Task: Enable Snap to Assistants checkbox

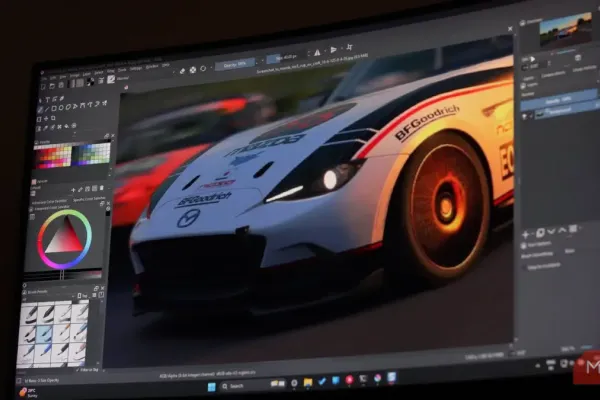Action: click(x=525, y=266)
